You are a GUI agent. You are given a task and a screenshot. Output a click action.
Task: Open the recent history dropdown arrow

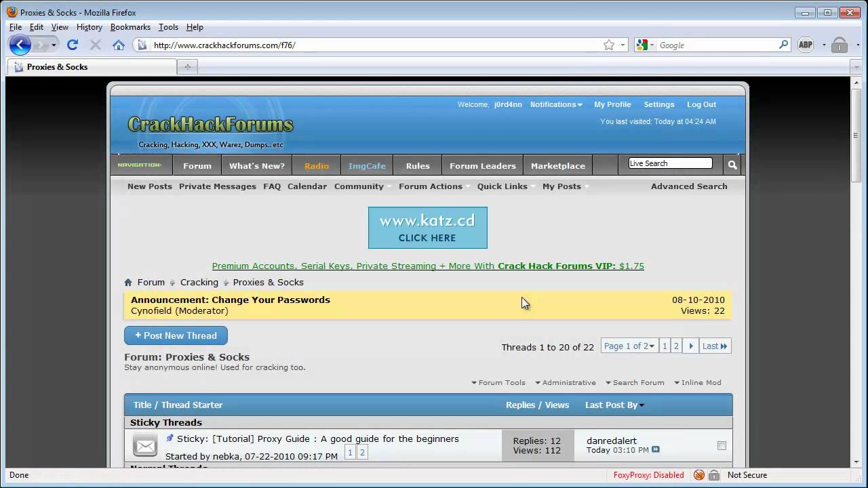point(54,45)
